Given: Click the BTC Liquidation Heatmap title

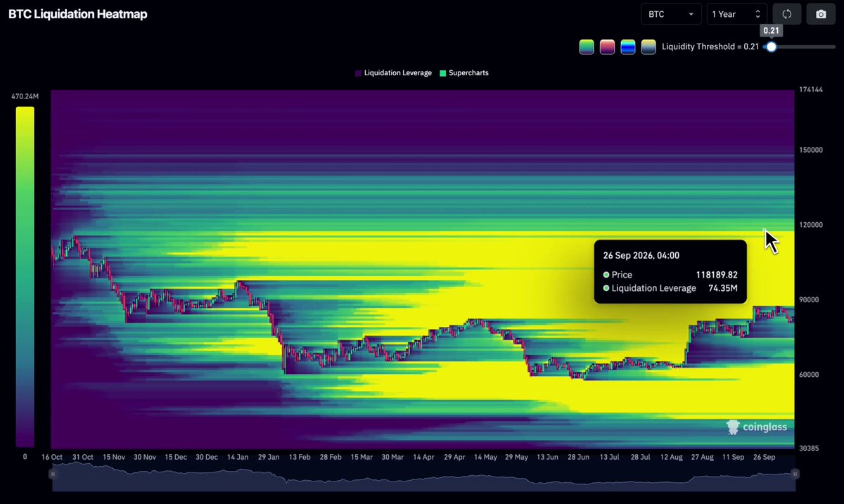Looking at the screenshot, I should [x=78, y=14].
